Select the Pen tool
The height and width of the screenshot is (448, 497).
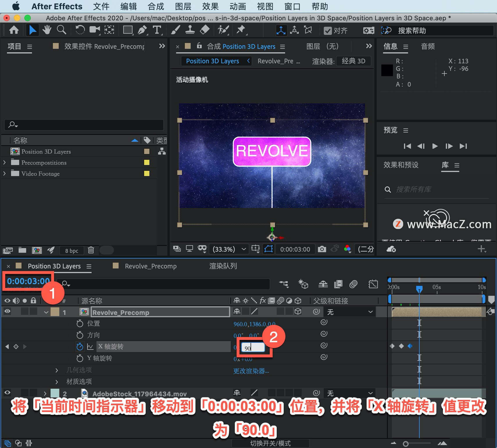tap(142, 30)
